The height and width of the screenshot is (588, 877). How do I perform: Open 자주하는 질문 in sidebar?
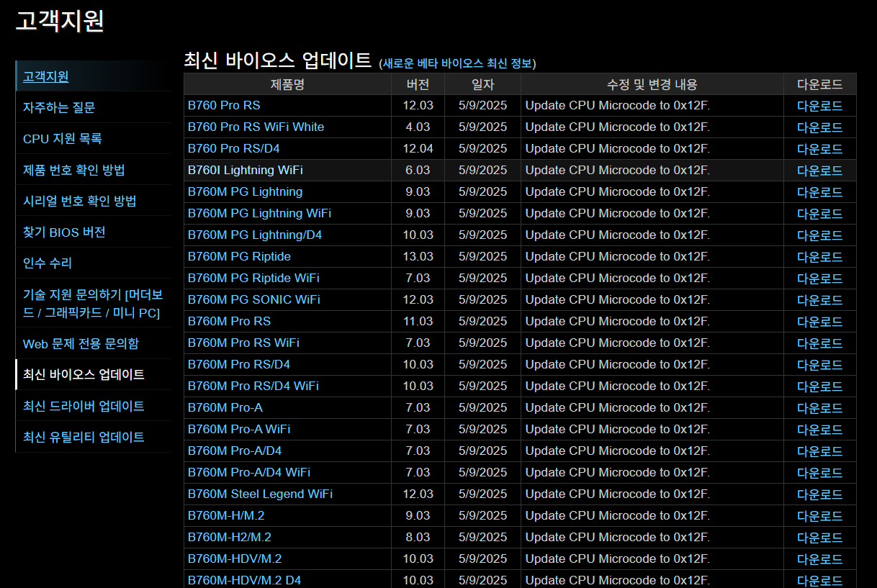pos(59,107)
